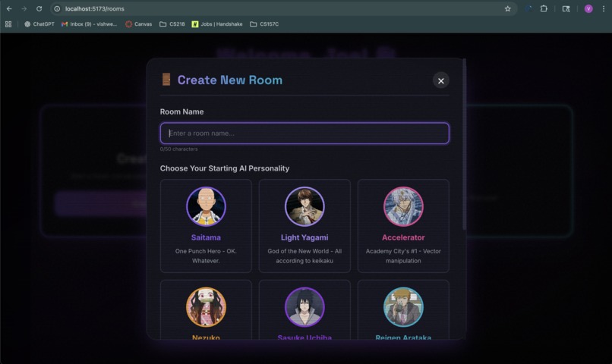
Task: Click the 'Academy City's #1' description text
Action: 403,256
